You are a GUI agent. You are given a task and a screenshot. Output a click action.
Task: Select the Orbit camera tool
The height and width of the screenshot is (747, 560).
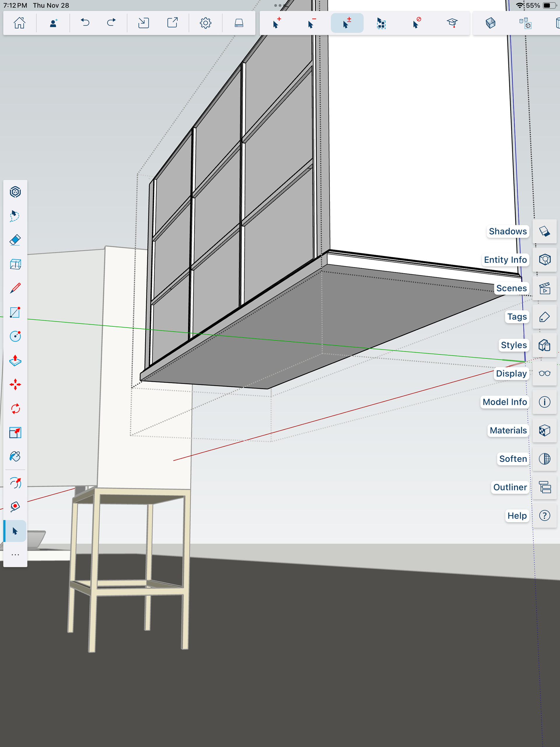pyautogui.click(x=15, y=483)
